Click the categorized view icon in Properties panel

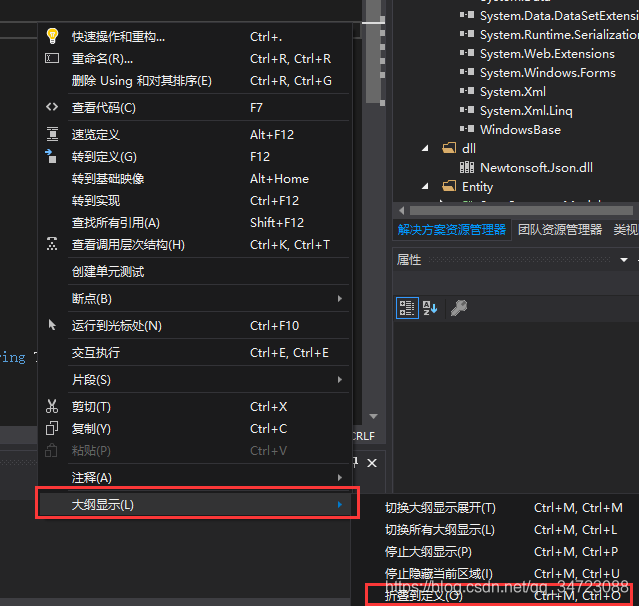[x=407, y=308]
